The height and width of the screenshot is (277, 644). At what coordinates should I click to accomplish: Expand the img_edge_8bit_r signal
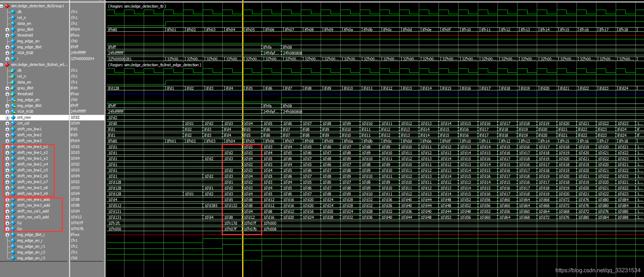tap(7, 235)
